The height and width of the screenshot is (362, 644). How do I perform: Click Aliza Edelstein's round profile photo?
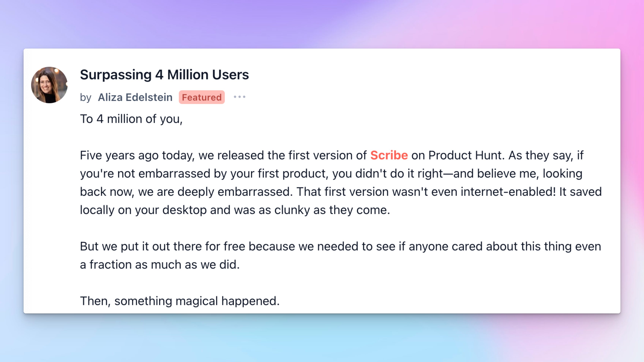(49, 85)
